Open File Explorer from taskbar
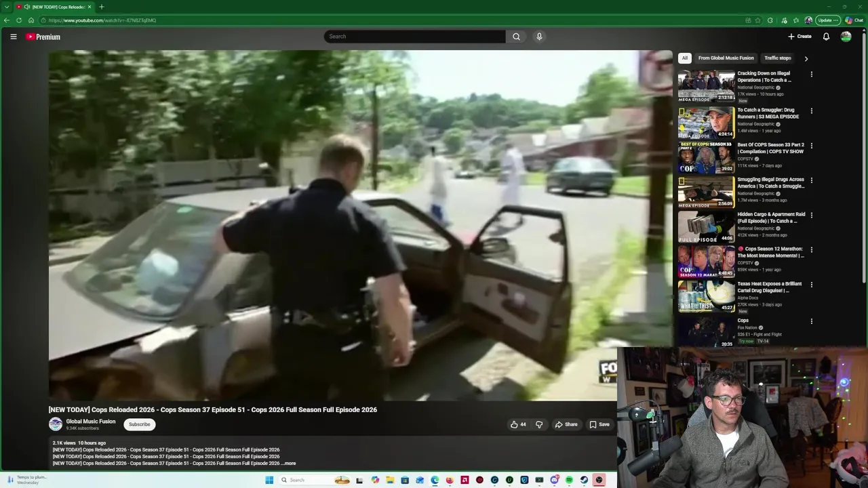 pos(390,480)
